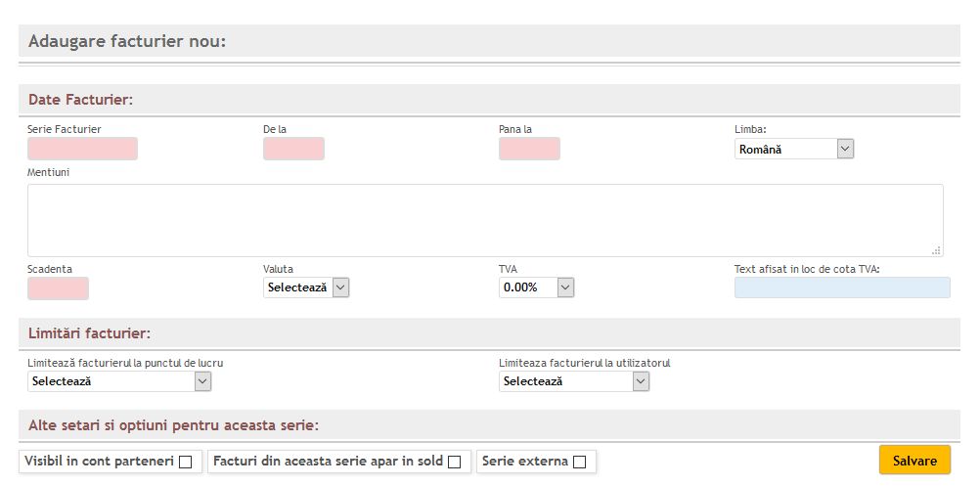Click the Date Facturier section header

81,100
